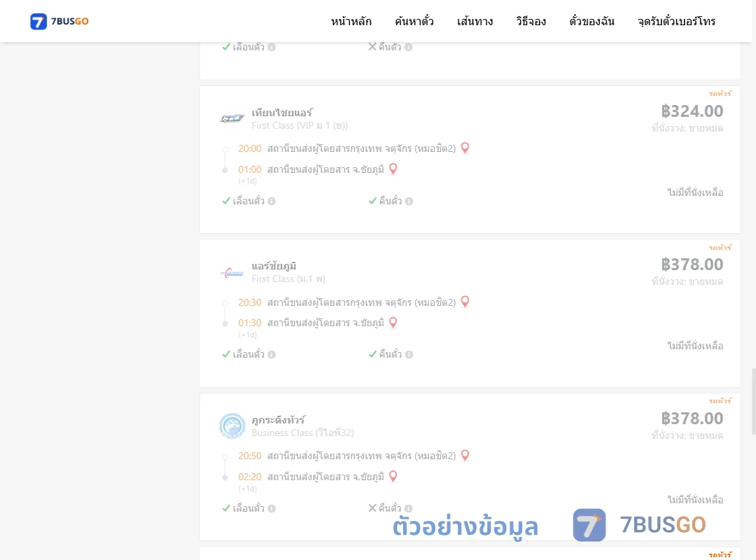Click ฿378.00 price in ภูกระดึงทัวร์ card

692,418
